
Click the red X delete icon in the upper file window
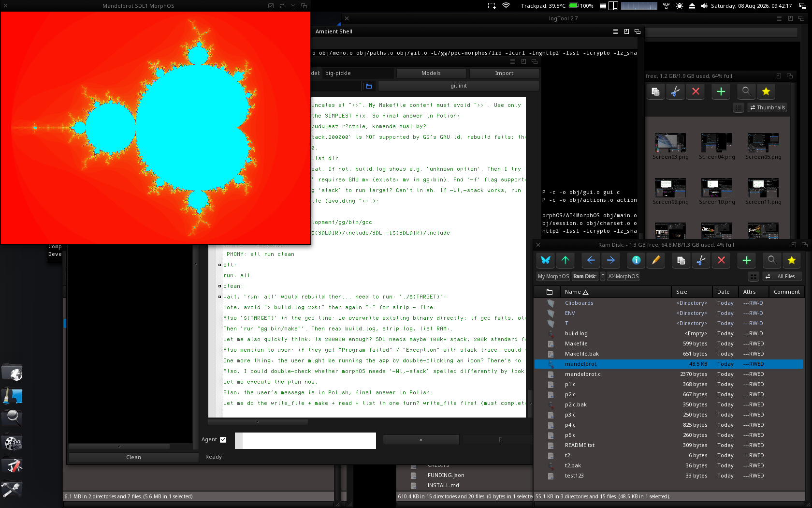(x=696, y=91)
